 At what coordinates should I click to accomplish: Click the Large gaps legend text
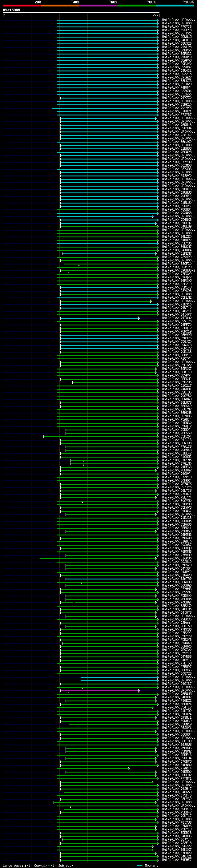point(38,865)
